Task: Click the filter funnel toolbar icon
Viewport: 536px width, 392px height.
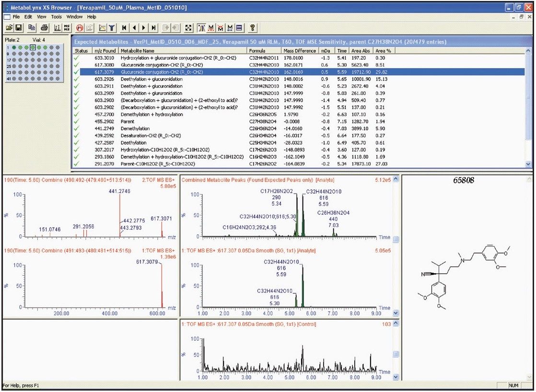Action: [x=111, y=28]
